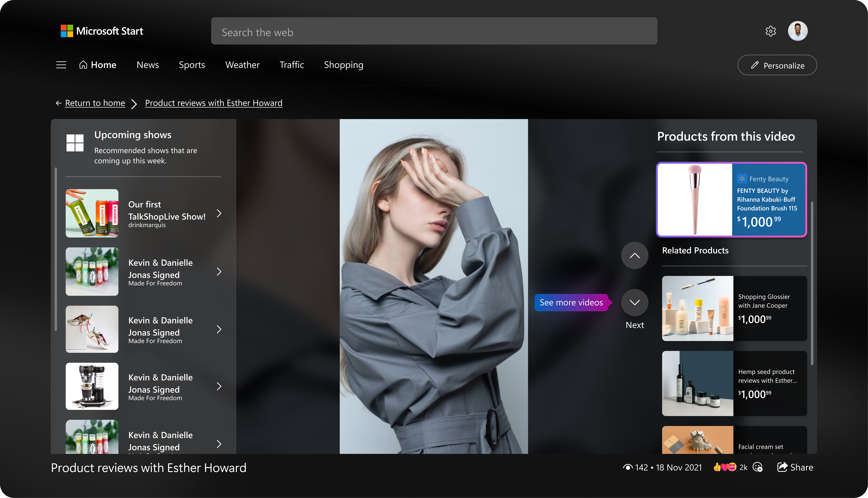Expand the chevron of the bottom Kevin & Danielle show
This screenshot has height=498, width=868.
pyautogui.click(x=219, y=444)
